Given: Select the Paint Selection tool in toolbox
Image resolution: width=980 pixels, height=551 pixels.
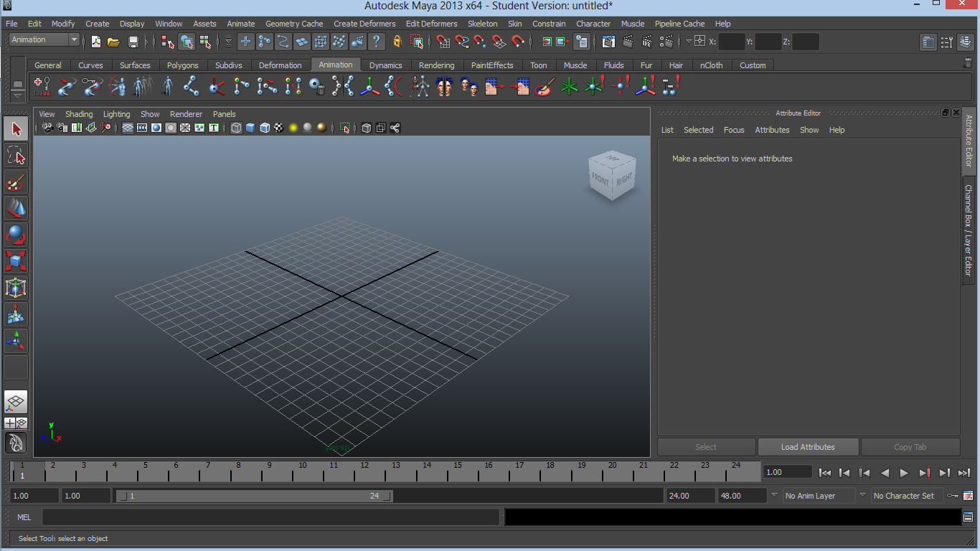Looking at the screenshot, I should click(16, 182).
